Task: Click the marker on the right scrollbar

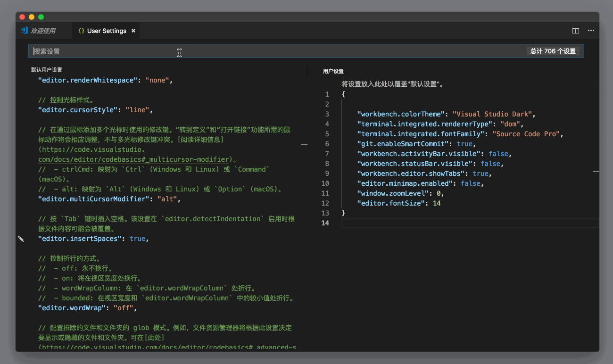Action: click(x=596, y=172)
